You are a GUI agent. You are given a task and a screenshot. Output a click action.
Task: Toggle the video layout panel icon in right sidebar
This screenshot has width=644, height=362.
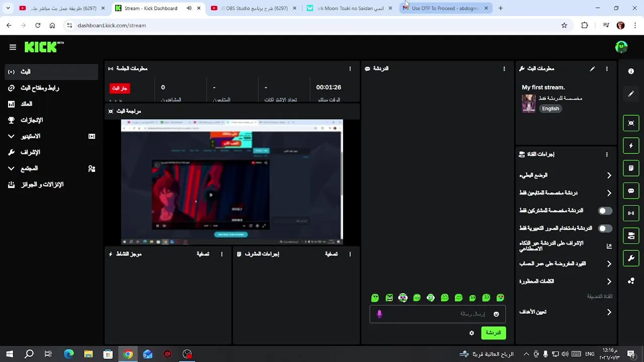pos(631,235)
